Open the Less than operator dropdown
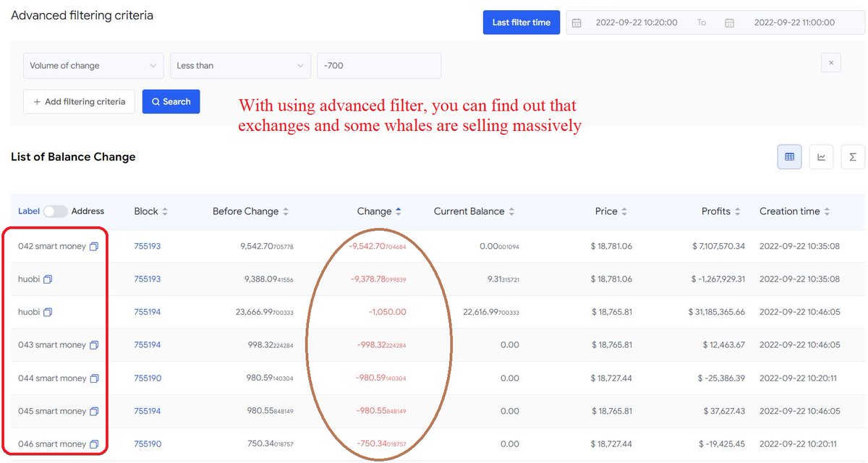The width and height of the screenshot is (868, 463). click(x=240, y=66)
